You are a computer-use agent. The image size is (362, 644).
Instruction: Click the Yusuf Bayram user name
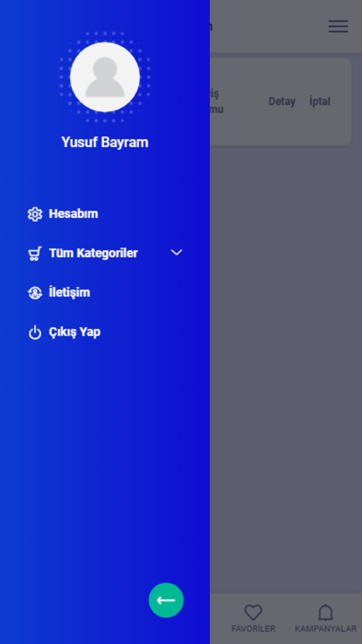pyautogui.click(x=105, y=142)
